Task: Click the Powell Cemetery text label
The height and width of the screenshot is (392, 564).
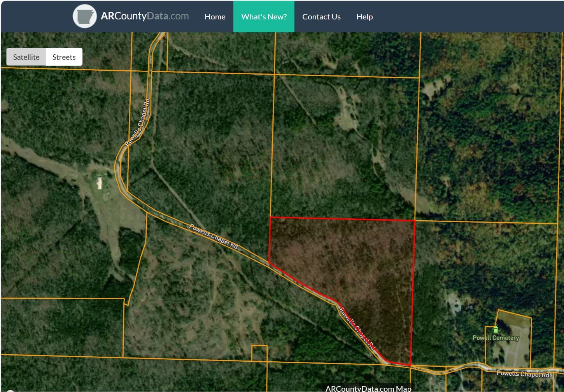Action: (496, 338)
